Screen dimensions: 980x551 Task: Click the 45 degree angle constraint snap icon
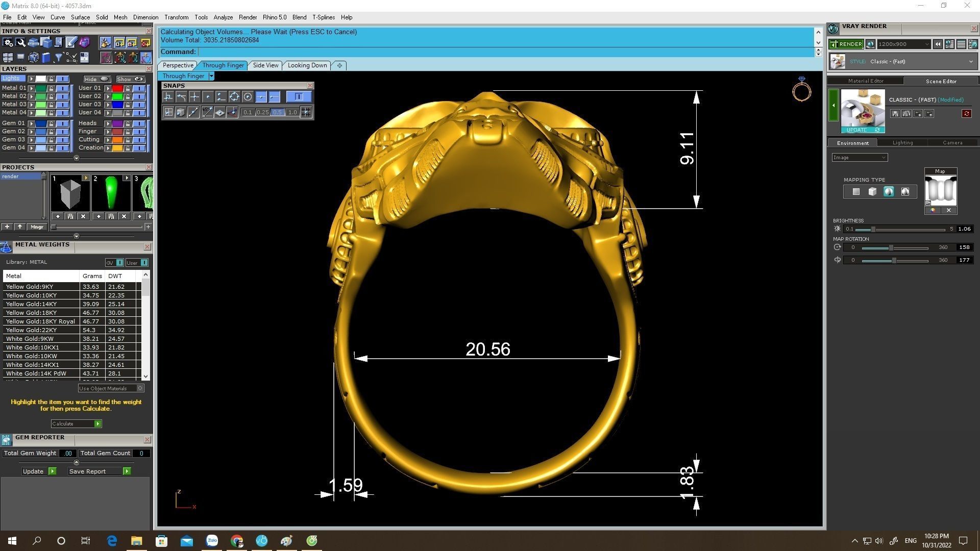[x=207, y=112]
